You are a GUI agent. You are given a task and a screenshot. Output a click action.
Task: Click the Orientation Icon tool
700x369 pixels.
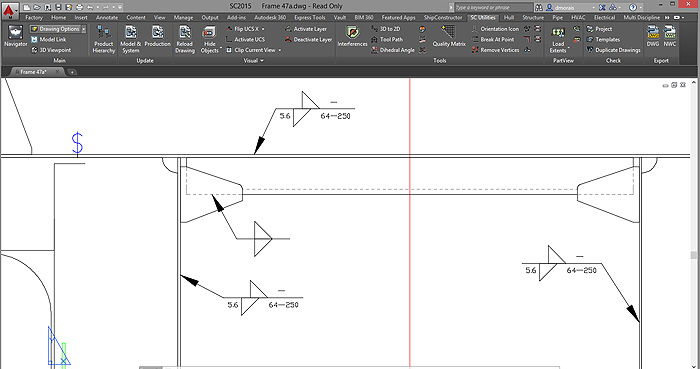pos(495,29)
